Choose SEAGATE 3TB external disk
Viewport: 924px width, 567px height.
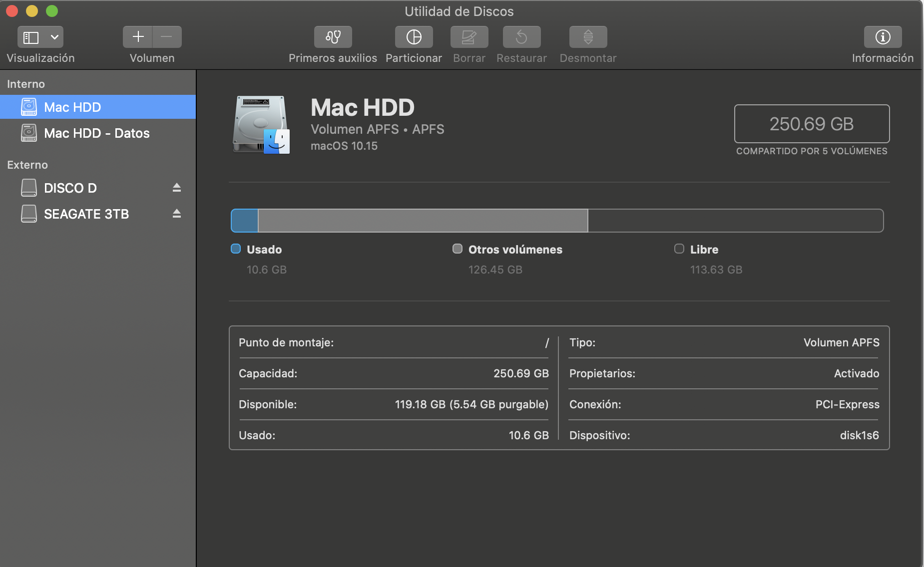point(86,214)
